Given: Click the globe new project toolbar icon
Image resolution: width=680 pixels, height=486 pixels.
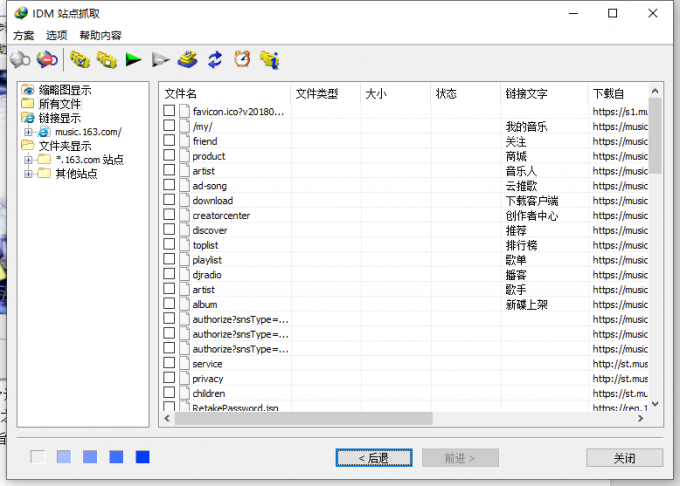Looking at the screenshot, I should tap(20, 60).
